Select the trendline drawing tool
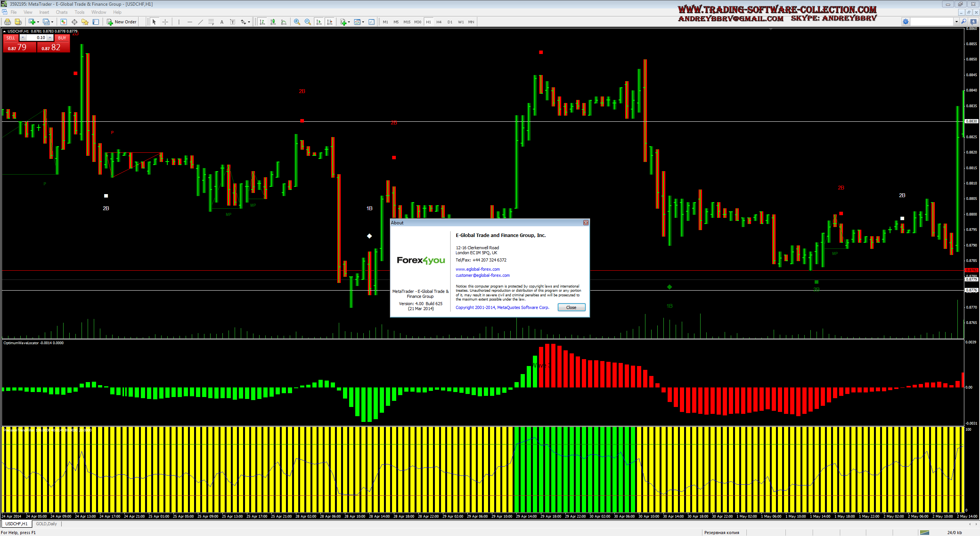This screenshot has height=536, width=980. coord(200,22)
